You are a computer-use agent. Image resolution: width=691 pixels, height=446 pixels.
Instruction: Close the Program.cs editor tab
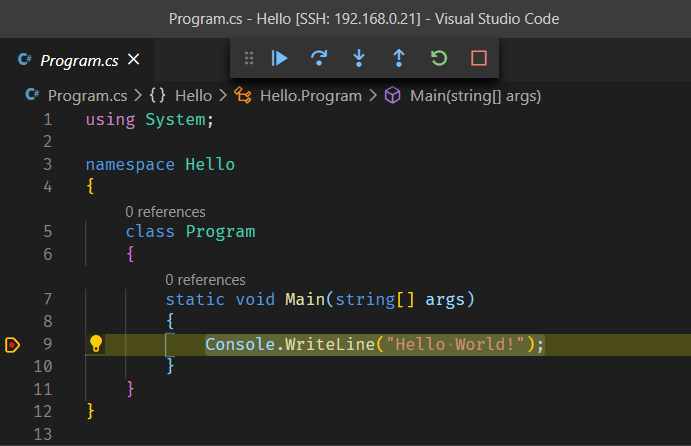click(134, 60)
